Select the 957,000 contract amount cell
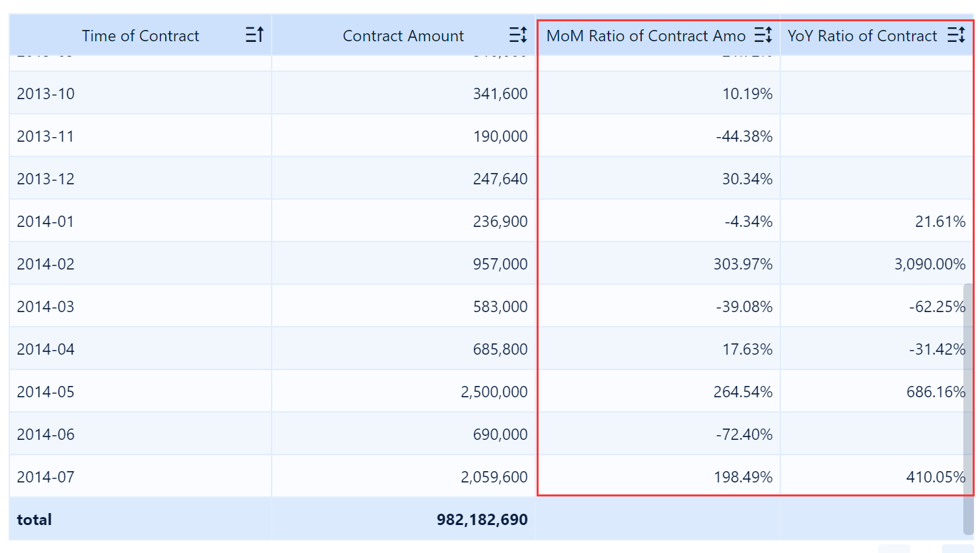 point(500,264)
